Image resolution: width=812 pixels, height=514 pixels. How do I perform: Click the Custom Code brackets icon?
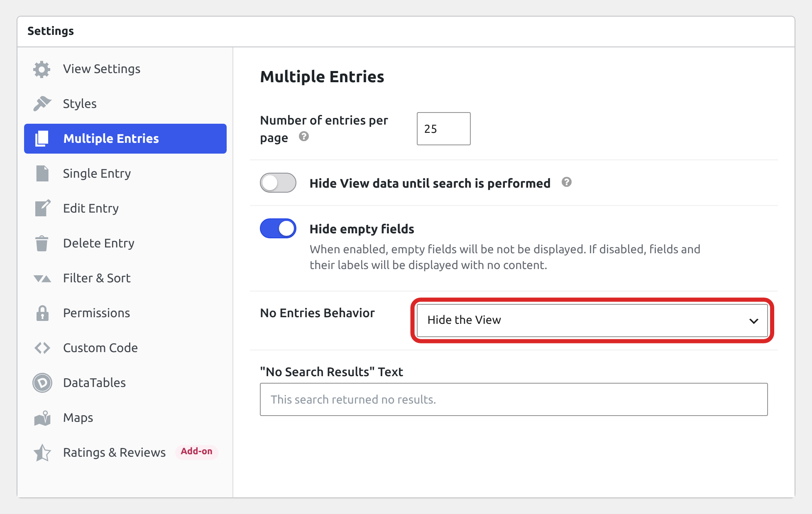[42, 348]
